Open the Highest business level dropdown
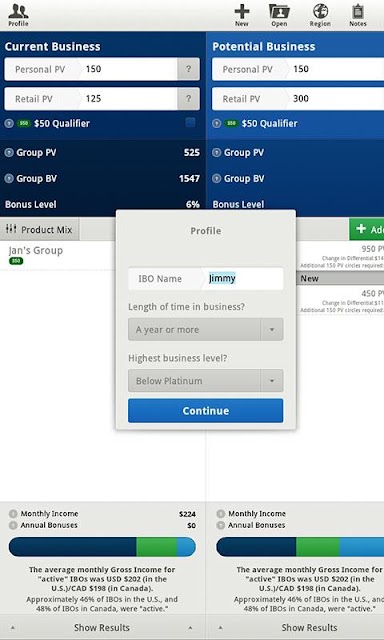 coord(206,381)
